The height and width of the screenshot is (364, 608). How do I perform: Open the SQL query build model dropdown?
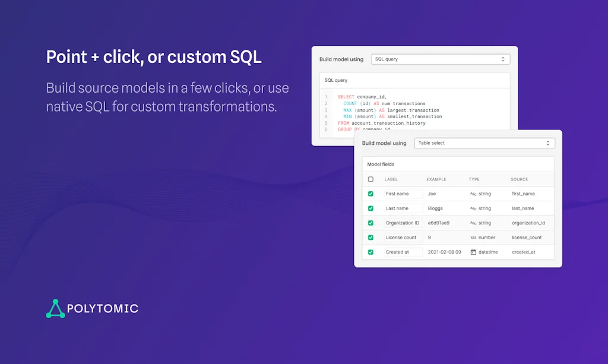tap(440, 59)
